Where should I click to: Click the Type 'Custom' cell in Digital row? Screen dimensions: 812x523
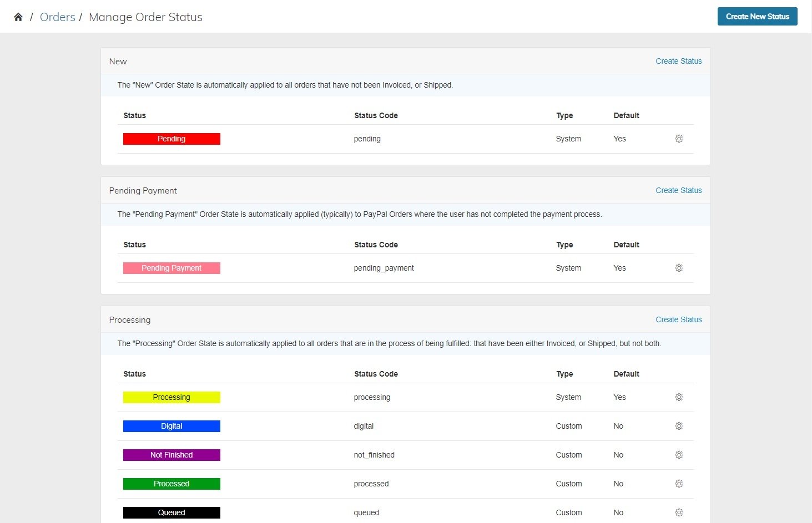point(569,426)
